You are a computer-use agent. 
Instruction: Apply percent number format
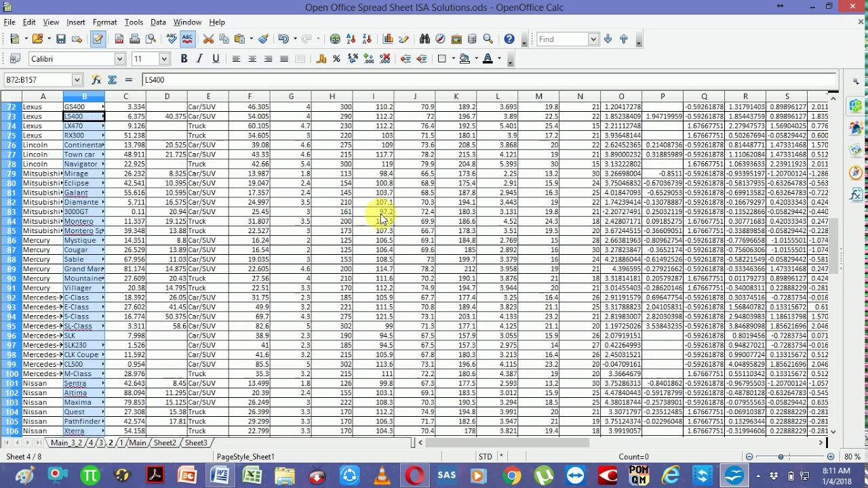336,59
